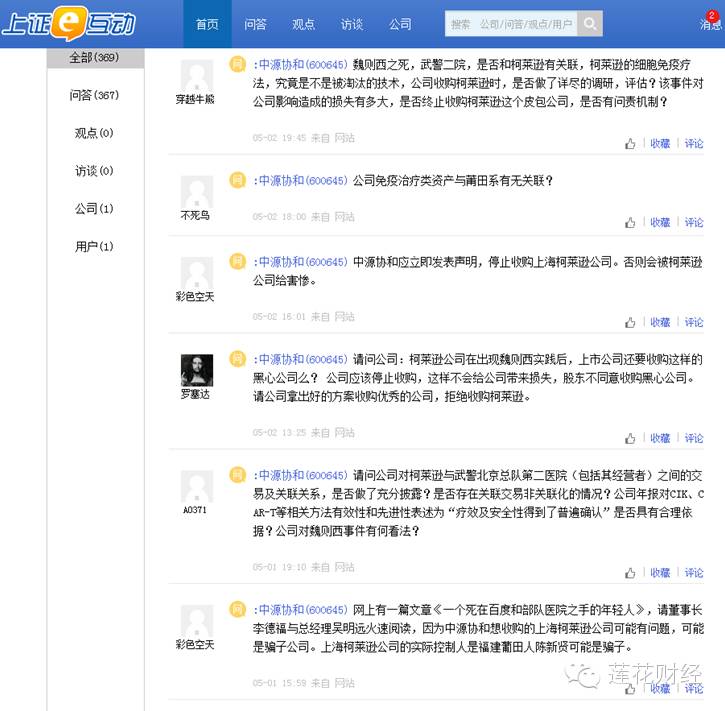725x711 pixels.
Task: Click the search magnifier button
Action: 590,23
